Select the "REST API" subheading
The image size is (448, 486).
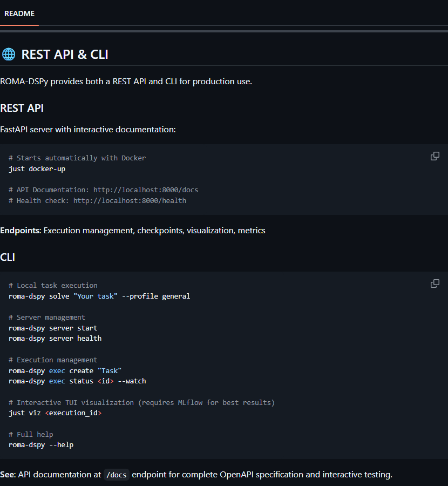click(22, 108)
